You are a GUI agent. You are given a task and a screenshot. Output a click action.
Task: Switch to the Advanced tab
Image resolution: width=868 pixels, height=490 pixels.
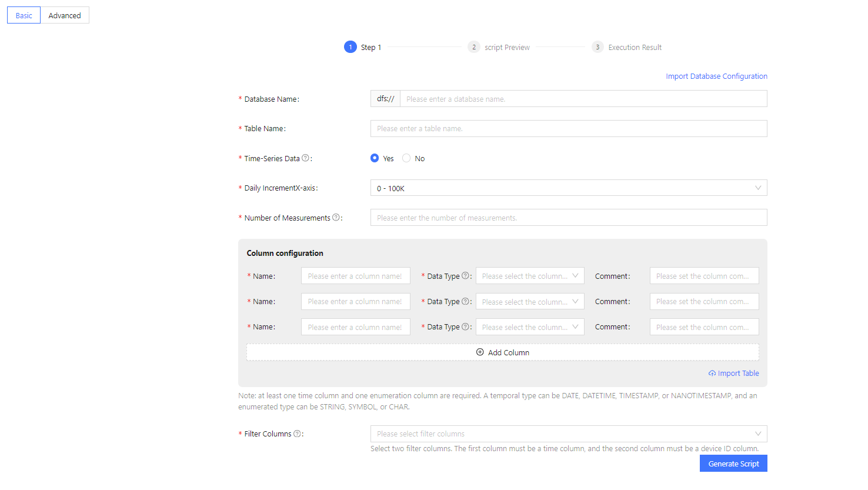click(65, 15)
